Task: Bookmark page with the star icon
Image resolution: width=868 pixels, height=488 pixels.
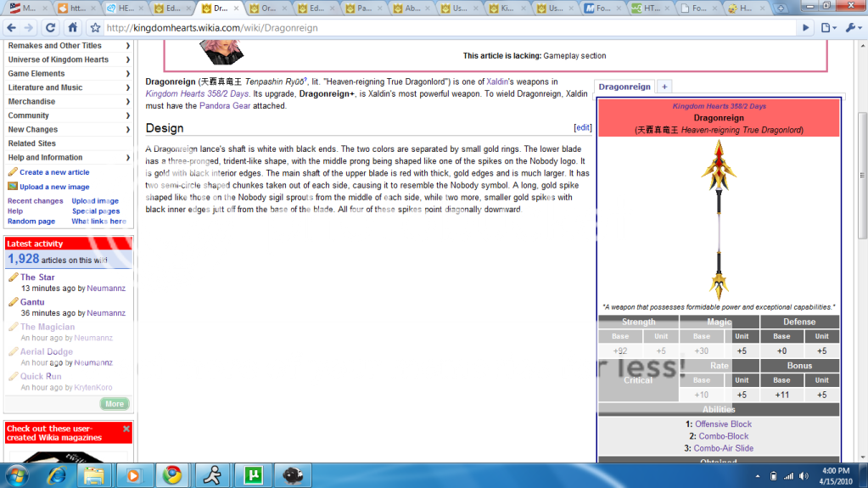Action: pyautogui.click(x=96, y=27)
